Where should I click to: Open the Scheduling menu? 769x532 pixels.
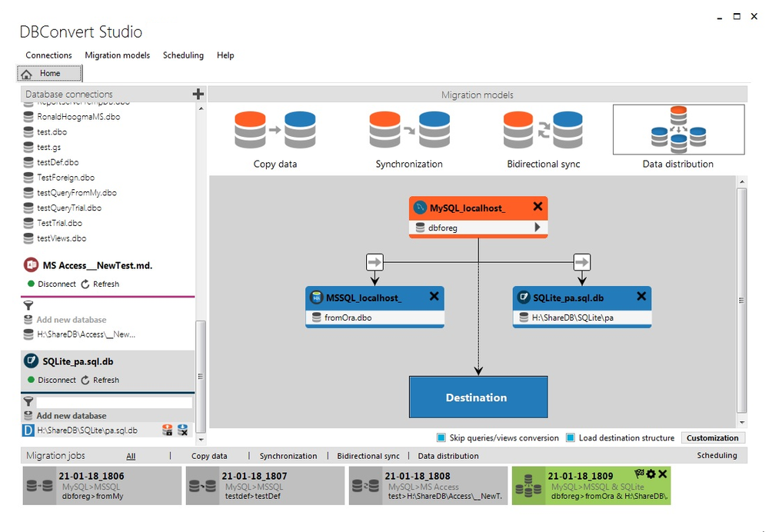pyautogui.click(x=183, y=55)
